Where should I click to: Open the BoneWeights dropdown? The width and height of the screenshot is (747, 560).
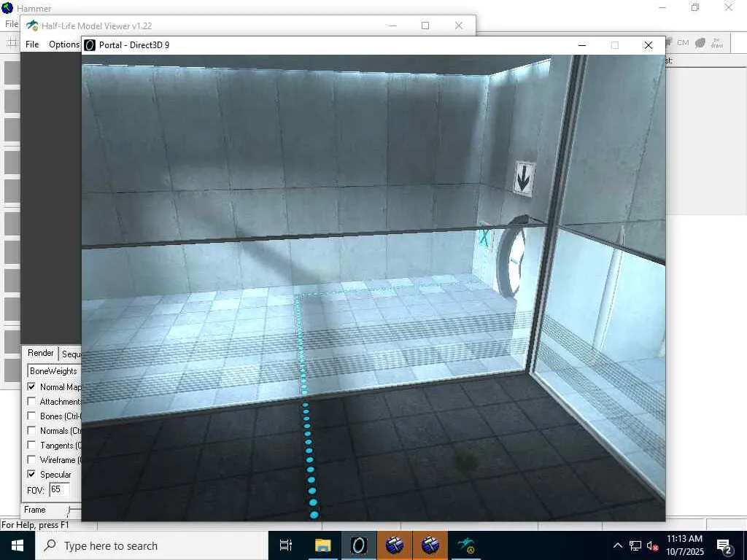pos(54,371)
